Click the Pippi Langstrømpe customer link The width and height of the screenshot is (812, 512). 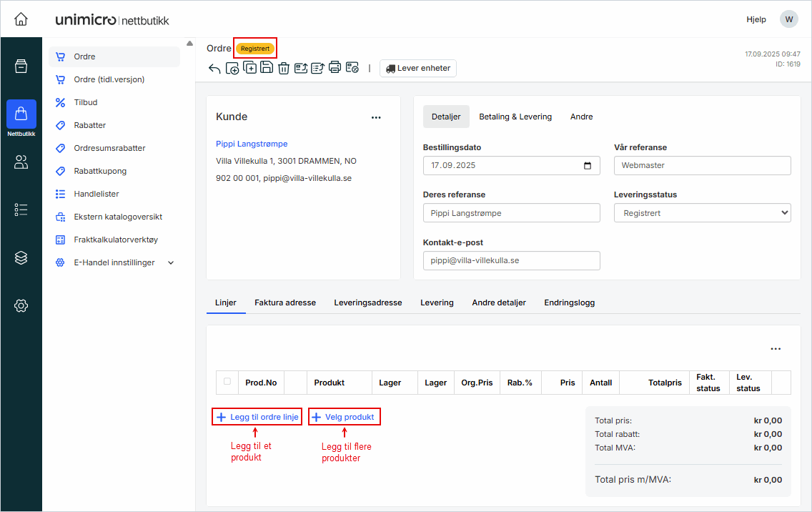point(252,144)
